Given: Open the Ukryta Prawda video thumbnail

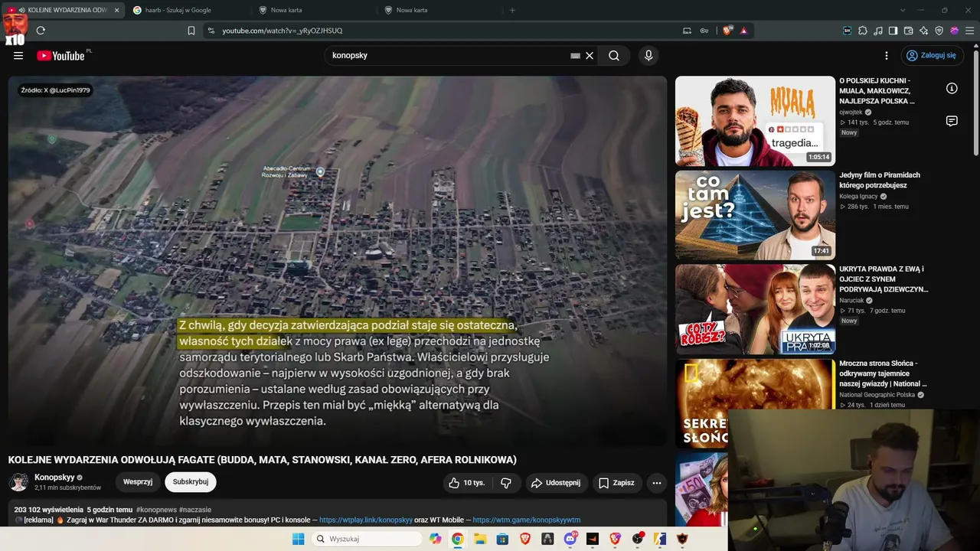Looking at the screenshot, I should pyautogui.click(x=755, y=309).
